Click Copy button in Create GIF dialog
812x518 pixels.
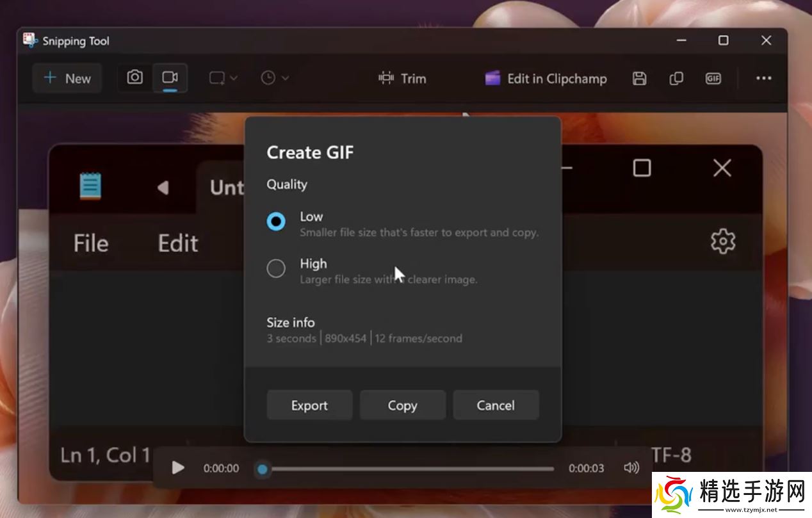[x=402, y=405]
